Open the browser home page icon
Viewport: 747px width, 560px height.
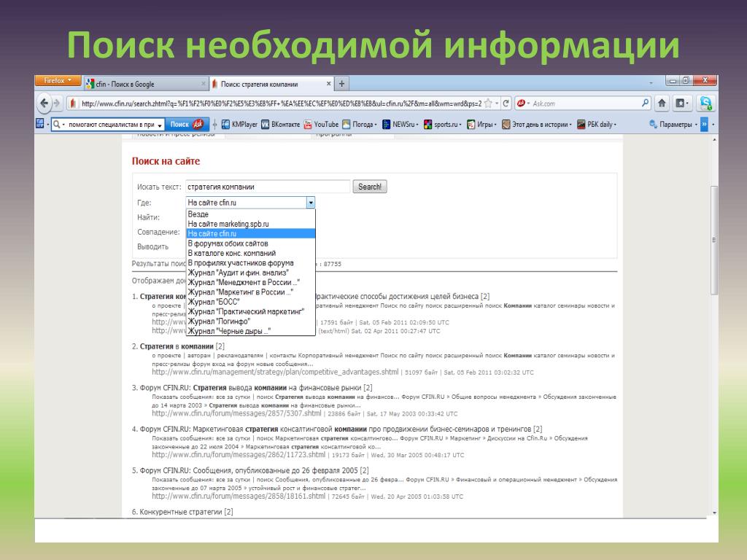[x=662, y=103]
